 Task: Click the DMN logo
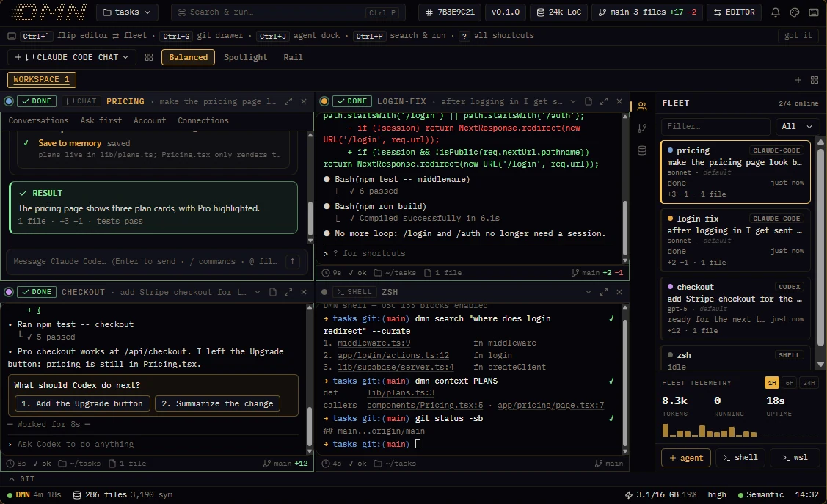pyautogui.click(x=48, y=12)
